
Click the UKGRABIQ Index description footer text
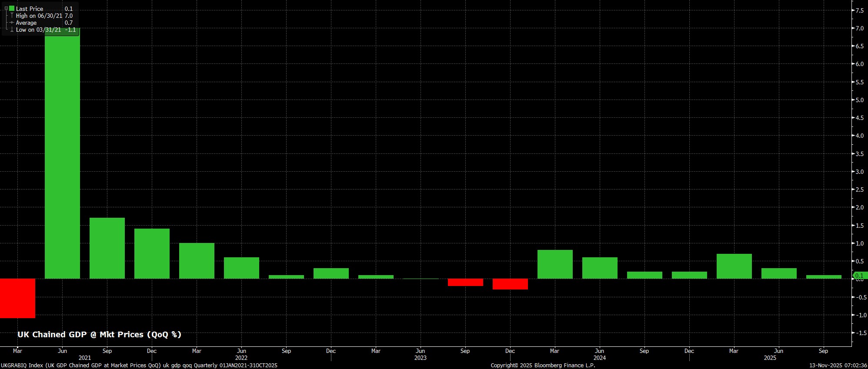(x=139, y=366)
